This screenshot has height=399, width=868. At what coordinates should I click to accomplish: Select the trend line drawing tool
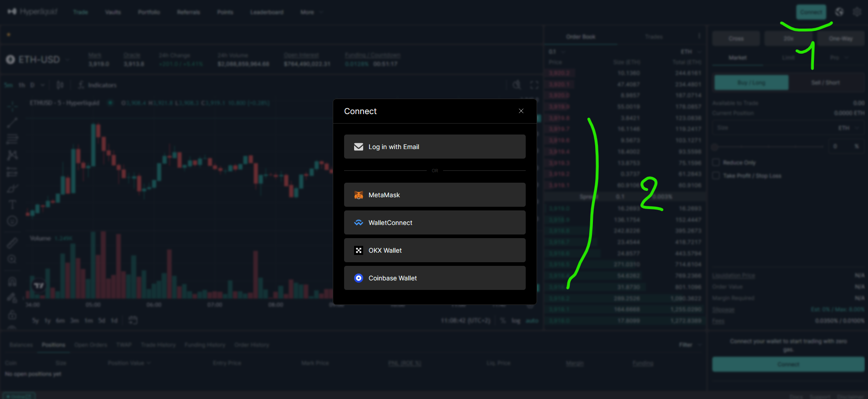pyautogui.click(x=12, y=122)
